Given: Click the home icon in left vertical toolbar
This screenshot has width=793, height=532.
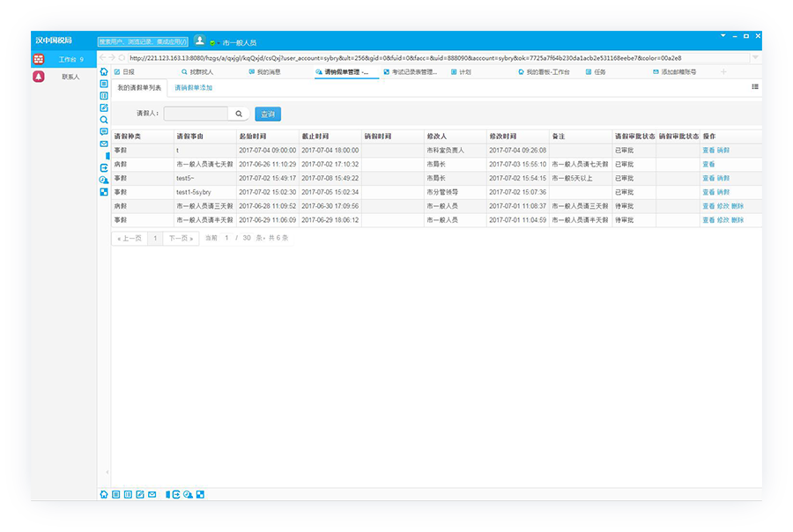Looking at the screenshot, I should point(104,72).
